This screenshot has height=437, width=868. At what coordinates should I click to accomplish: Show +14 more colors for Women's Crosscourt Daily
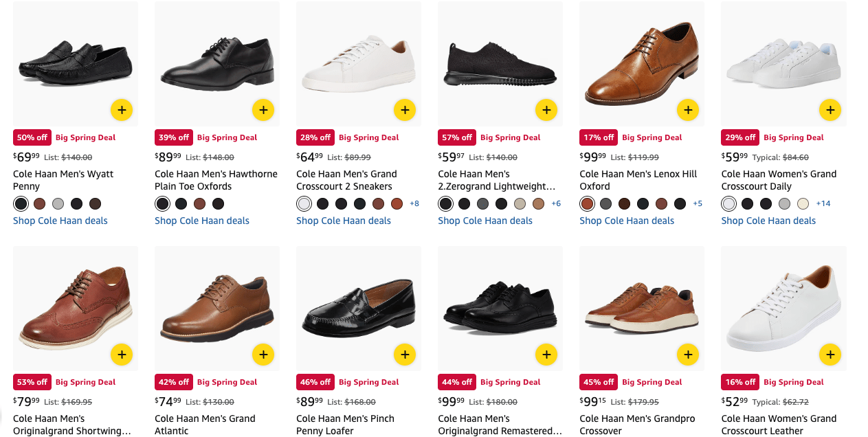coord(823,203)
